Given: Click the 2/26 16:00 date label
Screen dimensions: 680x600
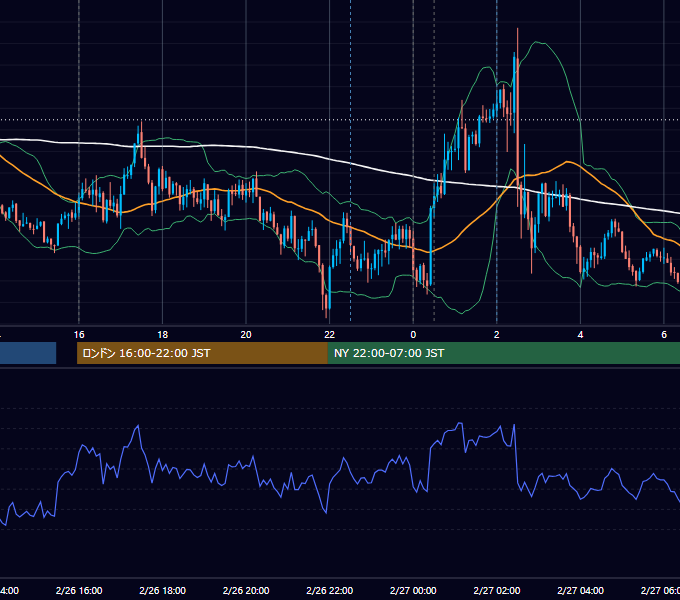Looking at the screenshot, I should (79, 590).
